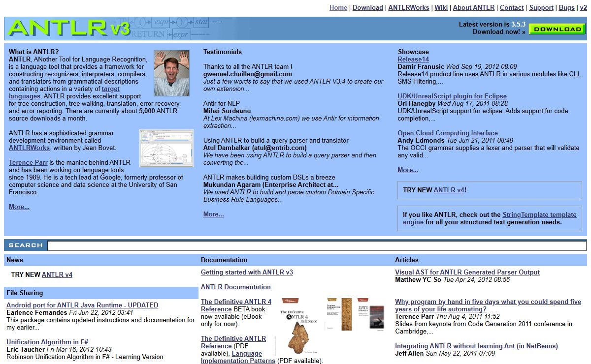Viewport: 591px width, 364px height.
Task: Select Wiki in the top navigation
Action: (441, 7)
